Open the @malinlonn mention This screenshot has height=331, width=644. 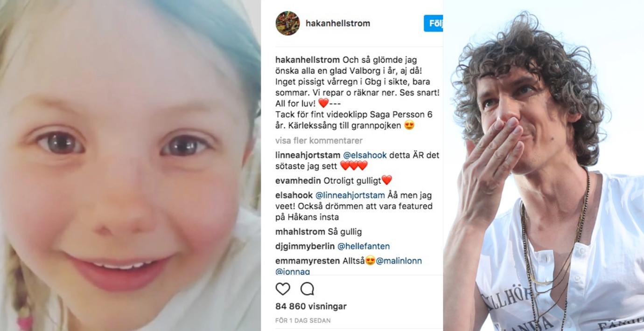[x=399, y=261]
